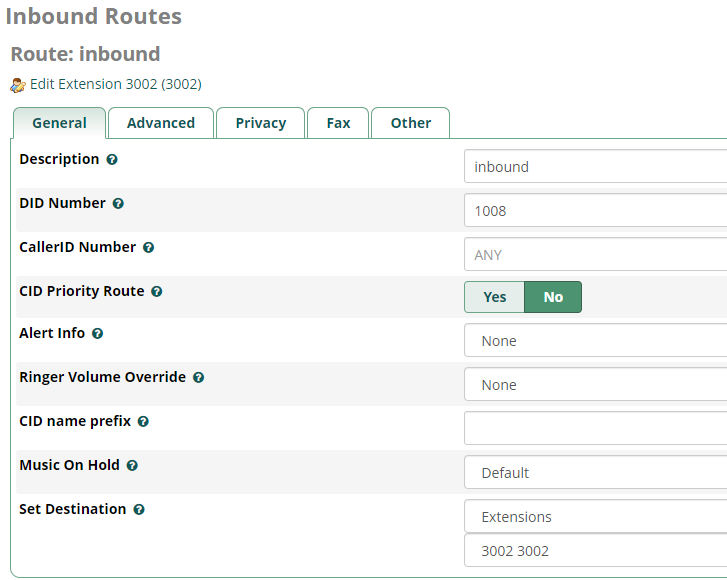Switch to the Advanced tab
The image size is (727, 580).
(161, 123)
